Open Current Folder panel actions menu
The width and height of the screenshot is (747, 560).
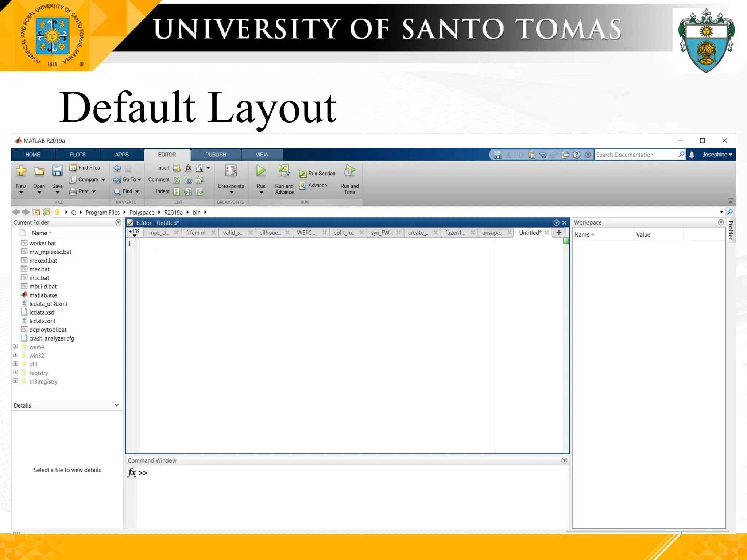pyautogui.click(x=118, y=222)
